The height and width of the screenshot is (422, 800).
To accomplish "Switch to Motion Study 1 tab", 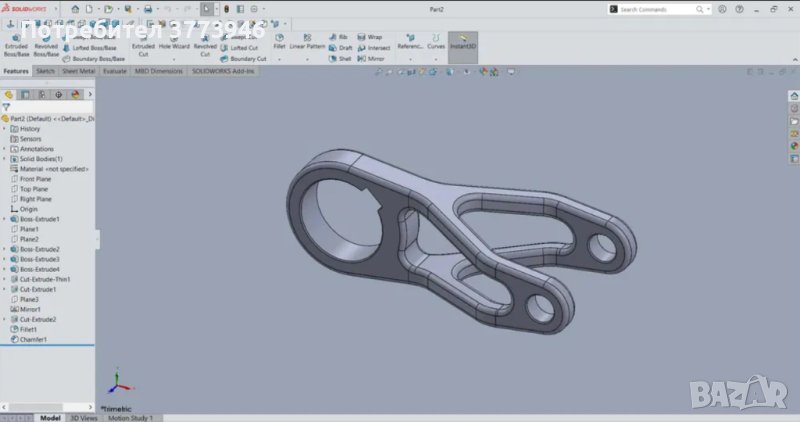I will pyautogui.click(x=132, y=417).
